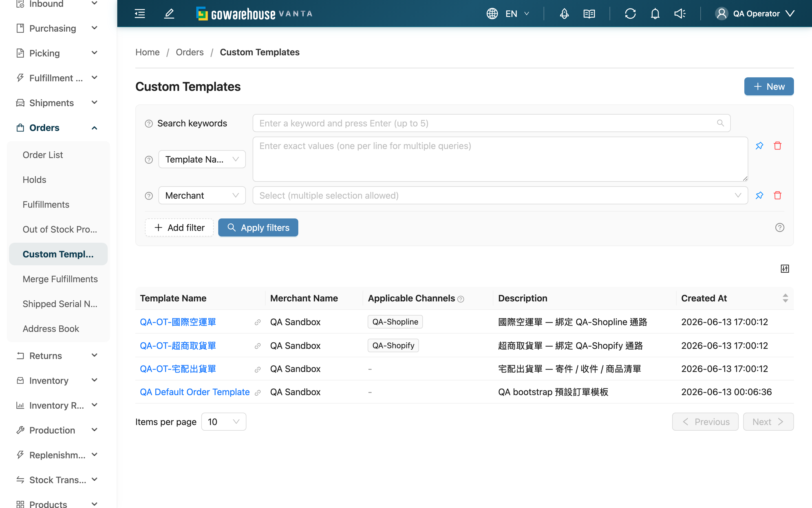Copy link for QA-OT-國際空運單

tap(258, 322)
